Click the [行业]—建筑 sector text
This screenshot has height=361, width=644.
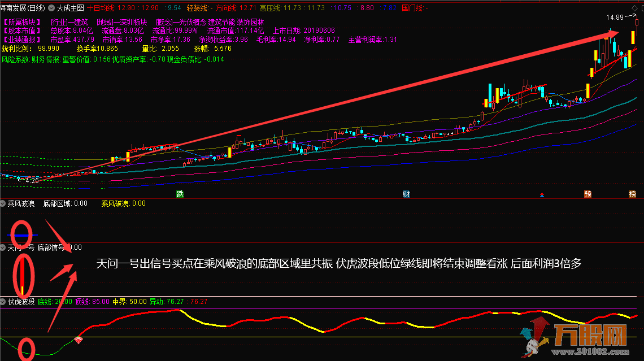point(69,22)
